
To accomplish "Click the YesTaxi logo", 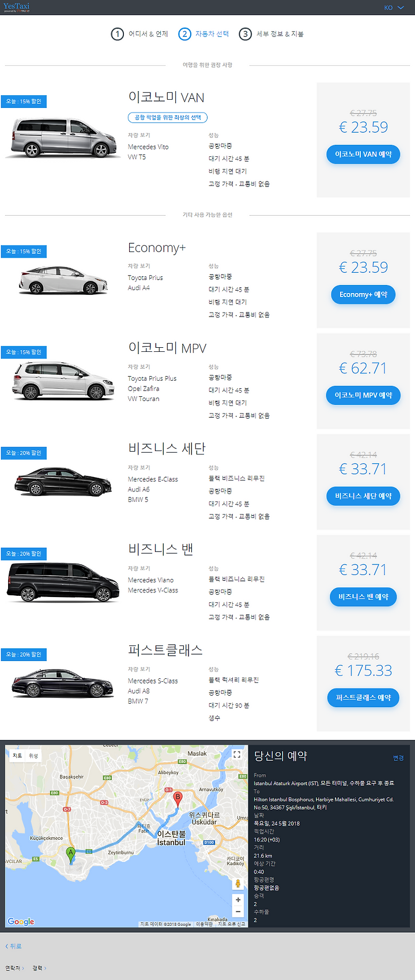I will click(x=16, y=7).
